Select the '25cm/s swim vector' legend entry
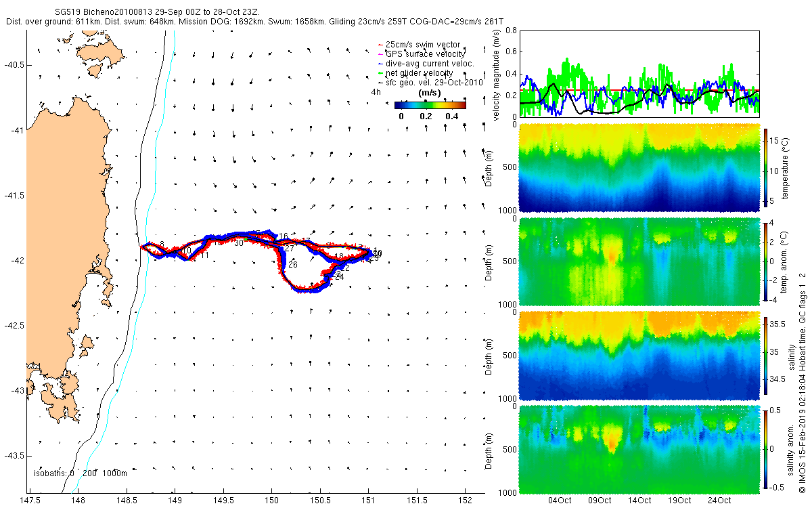 click(x=423, y=45)
